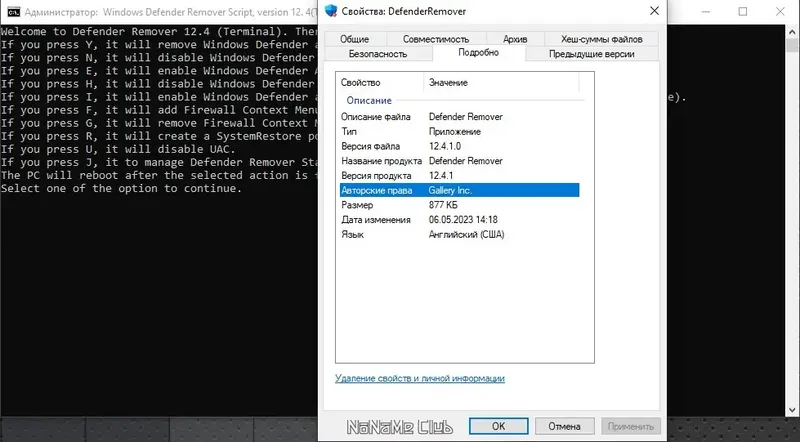This screenshot has width=800, height=442.
Task: Select the Версия продукта 12.4.1 row
Action: pyautogui.click(x=459, y=176)
